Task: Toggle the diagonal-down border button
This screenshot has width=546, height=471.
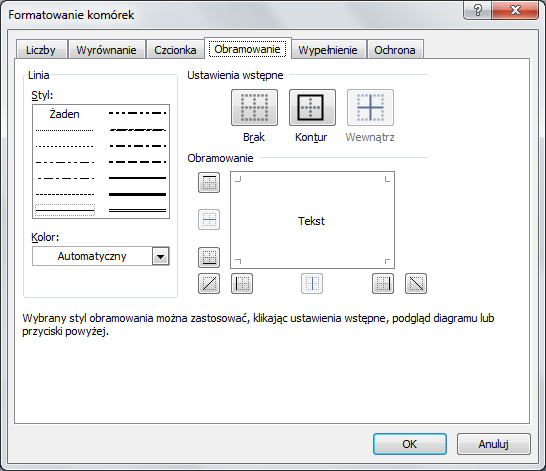Action: tap(416, 283)
